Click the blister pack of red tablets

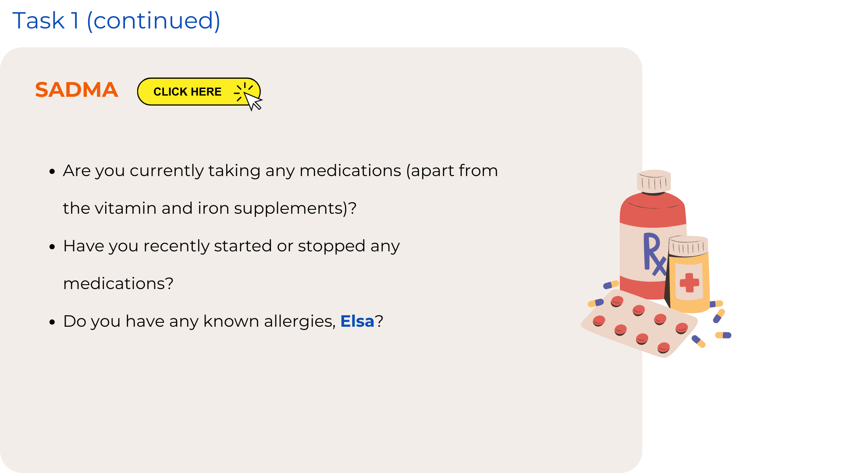pos(639,323)
